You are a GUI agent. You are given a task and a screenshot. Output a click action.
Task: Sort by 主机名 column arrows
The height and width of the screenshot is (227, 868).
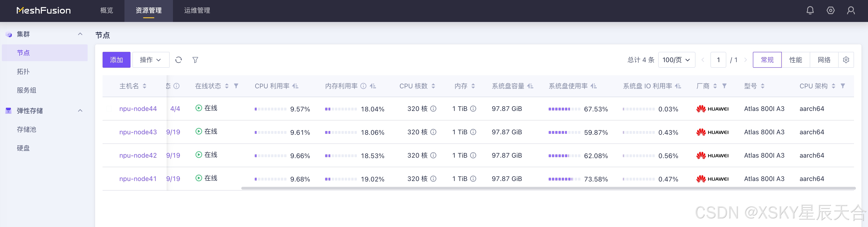click(x=145, y=86)
